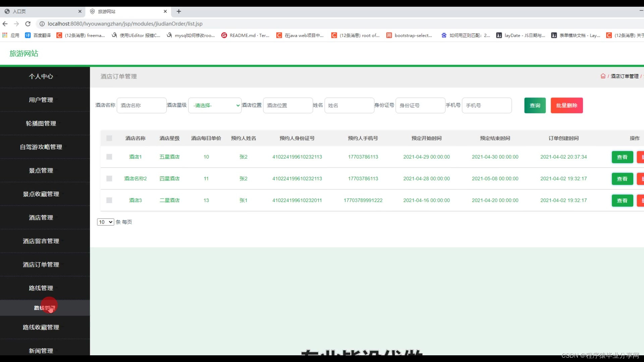The height and width of the screenshot is (362, 644).
Task: Open the 百度翻译 bookmark
Action: coord(38,35)
